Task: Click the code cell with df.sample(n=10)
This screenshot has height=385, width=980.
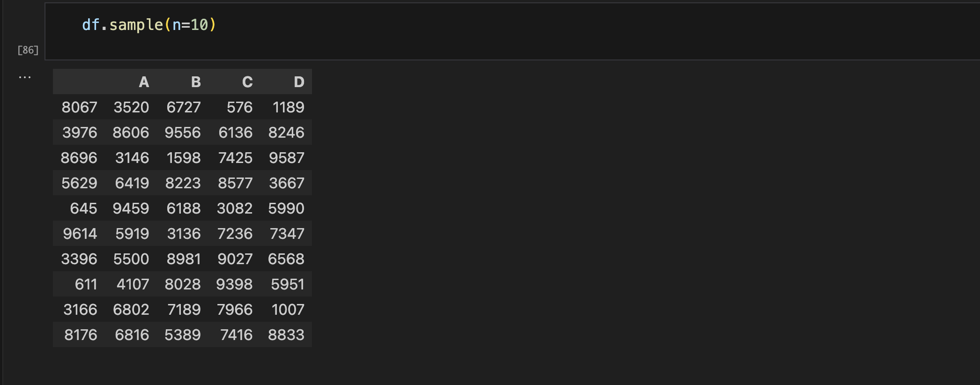Action: pos(512,31)
